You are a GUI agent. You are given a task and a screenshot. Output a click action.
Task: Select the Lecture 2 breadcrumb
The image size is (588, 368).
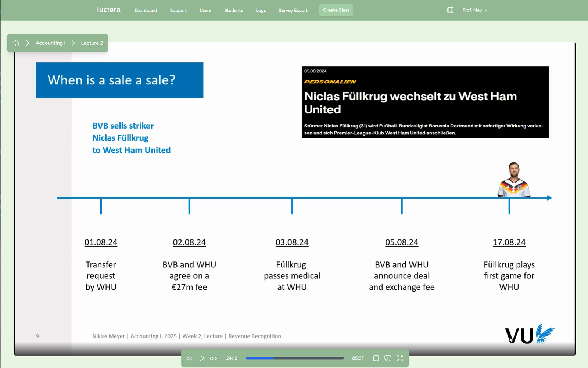pyautogui.click(x=92, y=43)
